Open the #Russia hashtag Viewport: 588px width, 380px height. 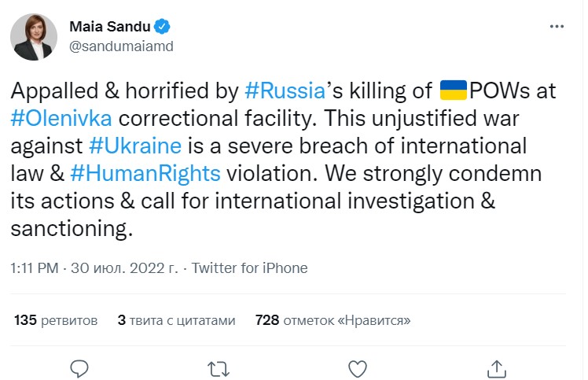coord(285,90)
